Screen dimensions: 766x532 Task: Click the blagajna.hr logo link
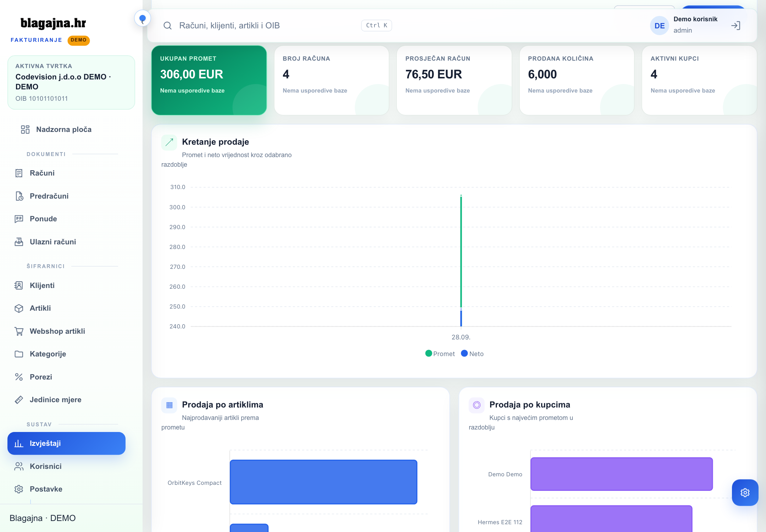coord(53,23)
